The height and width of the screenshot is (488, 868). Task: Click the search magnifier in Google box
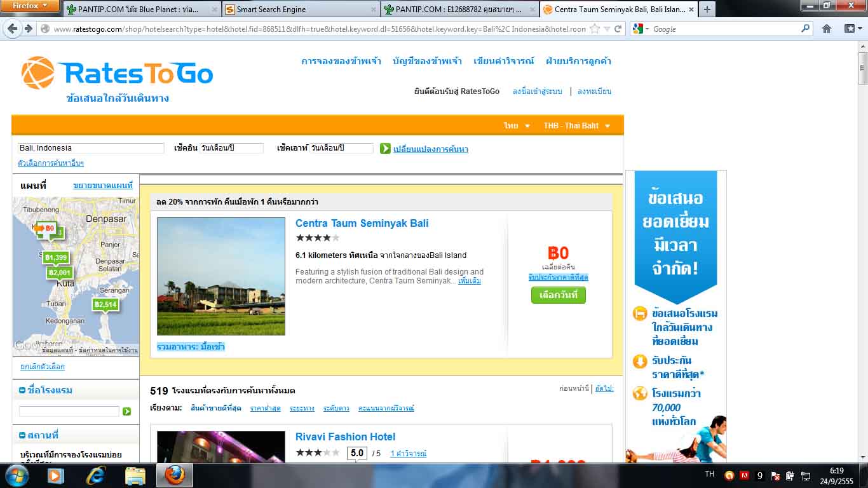(806, 29)
